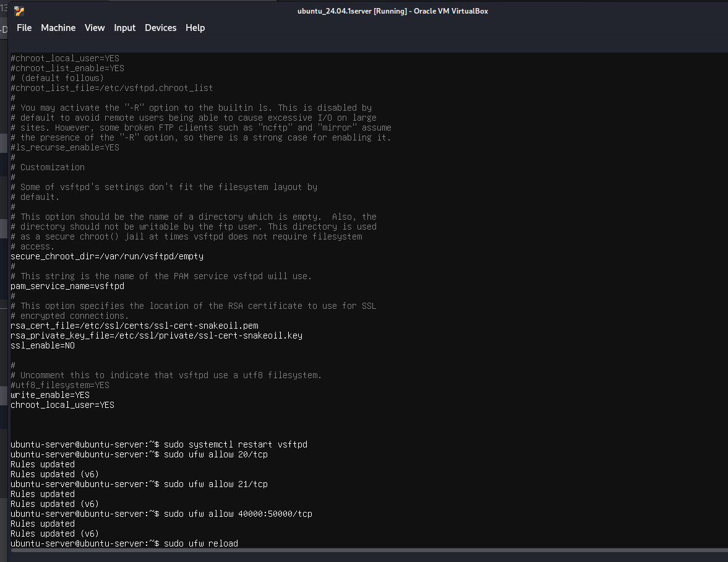Click '# This string is the name of the PAM service' comment
The height and width of the screenshot is (562, 728).
coord(161,276)
